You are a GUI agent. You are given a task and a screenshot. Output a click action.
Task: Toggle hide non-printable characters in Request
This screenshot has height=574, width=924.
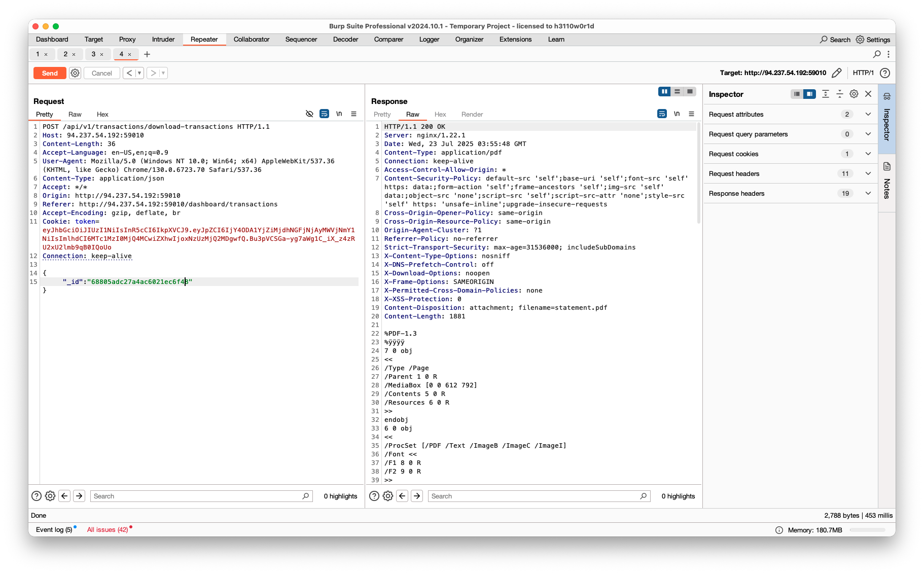point(309,114)
